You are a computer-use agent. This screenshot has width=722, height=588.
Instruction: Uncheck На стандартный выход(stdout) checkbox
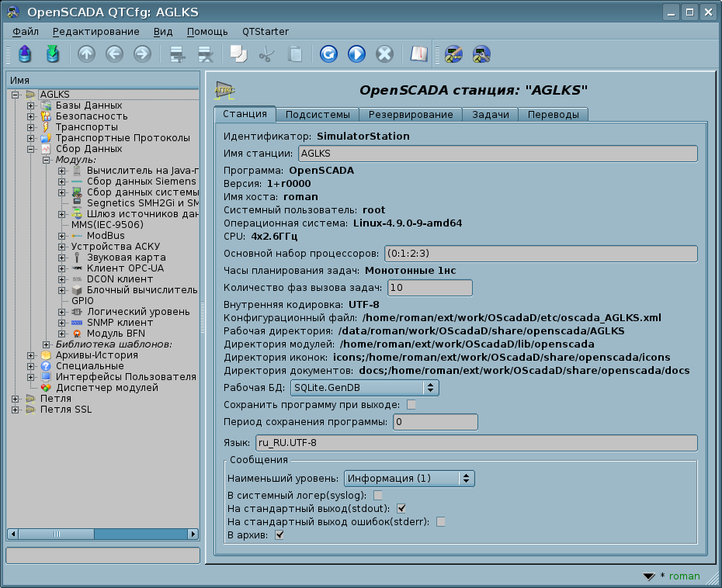[401, 508]
